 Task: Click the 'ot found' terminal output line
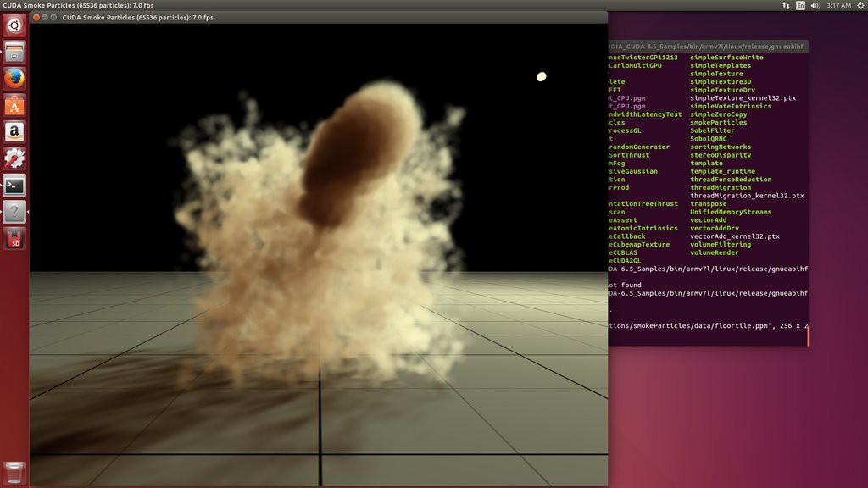625,286
